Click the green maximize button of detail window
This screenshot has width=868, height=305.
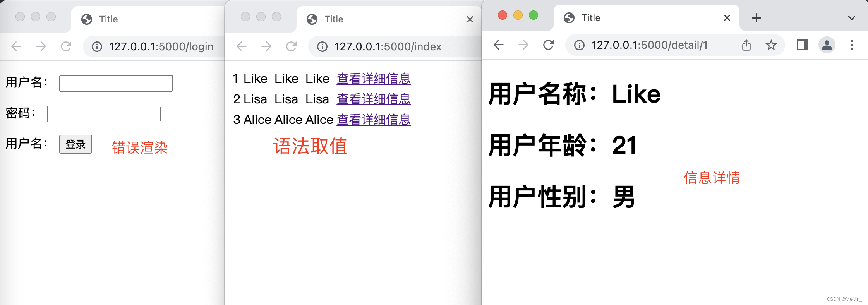tap(533, 15)
